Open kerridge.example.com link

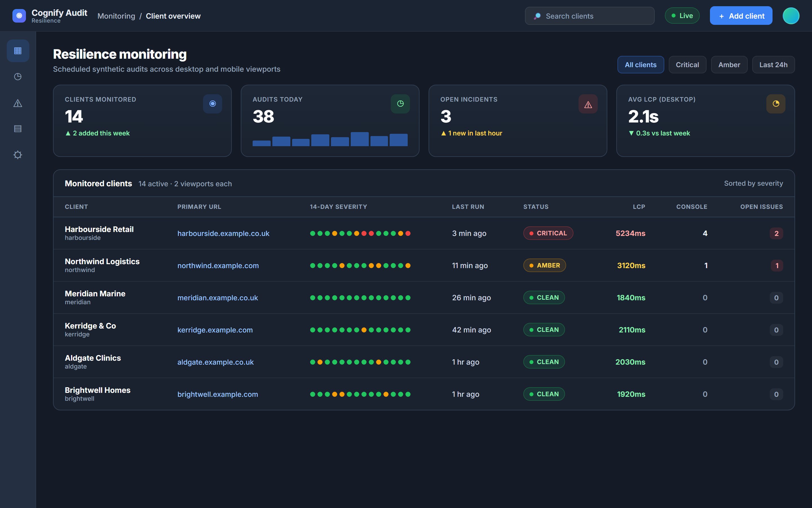(215, 330)
